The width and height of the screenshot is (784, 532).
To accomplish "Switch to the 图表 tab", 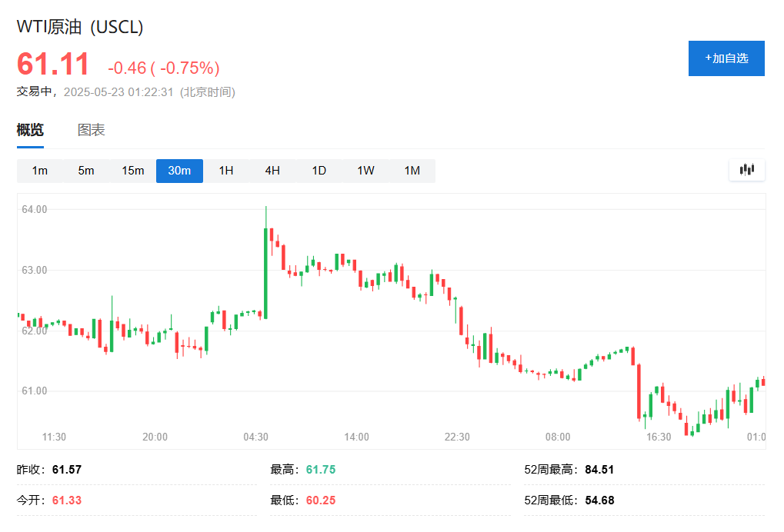I will click(92, 130).
